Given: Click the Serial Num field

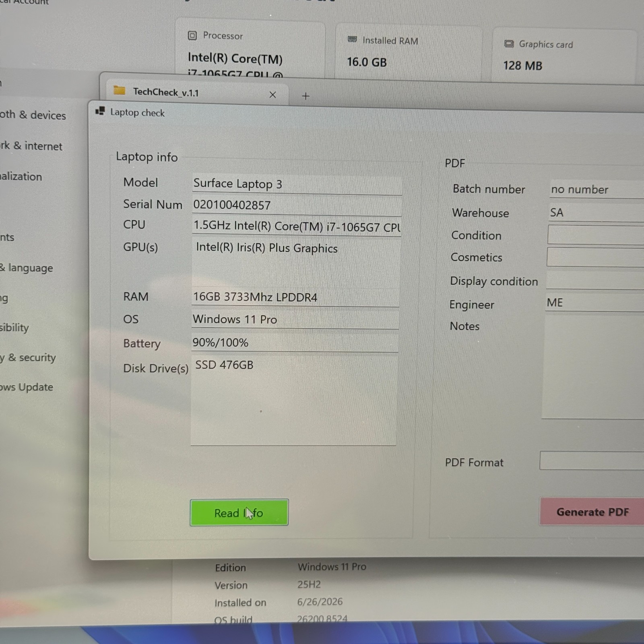Looking at the screenshot, I should click(x=297, y=206).
